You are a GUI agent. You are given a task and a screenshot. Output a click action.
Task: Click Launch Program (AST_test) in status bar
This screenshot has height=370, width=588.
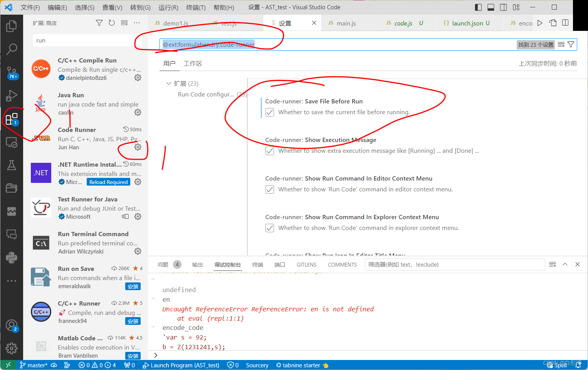(x=181, y=365)
